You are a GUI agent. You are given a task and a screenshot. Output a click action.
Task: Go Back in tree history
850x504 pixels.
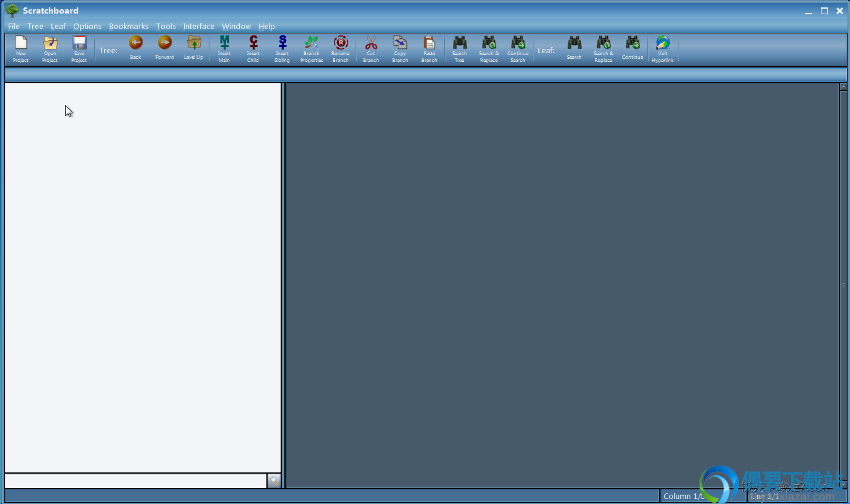(x=136, y=48)
